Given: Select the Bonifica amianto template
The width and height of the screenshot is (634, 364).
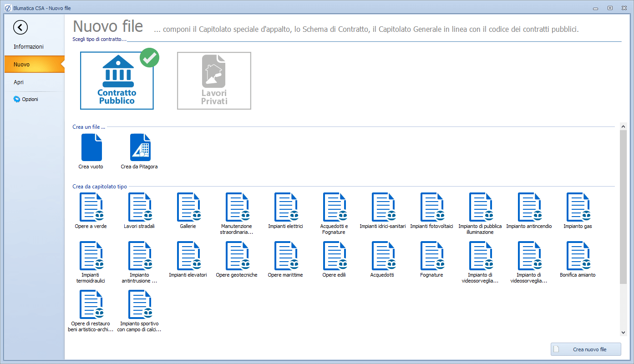Looking at the screenshot, I should (x=578, y=256).
